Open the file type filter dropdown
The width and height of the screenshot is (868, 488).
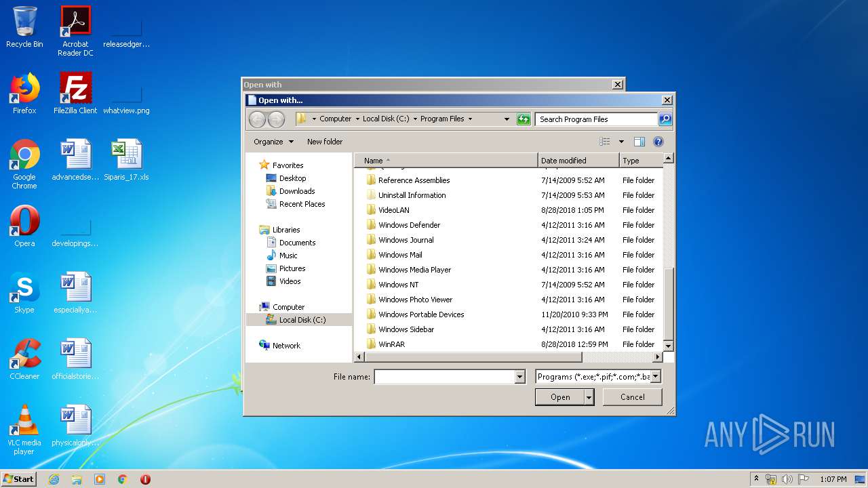(x=655, y=377)
